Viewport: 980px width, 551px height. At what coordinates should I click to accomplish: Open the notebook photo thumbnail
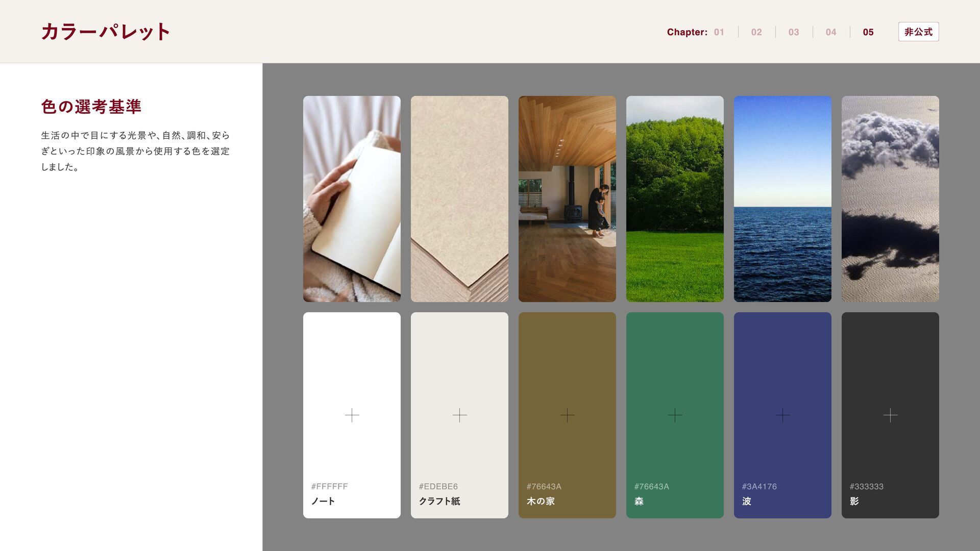[352, 199]
